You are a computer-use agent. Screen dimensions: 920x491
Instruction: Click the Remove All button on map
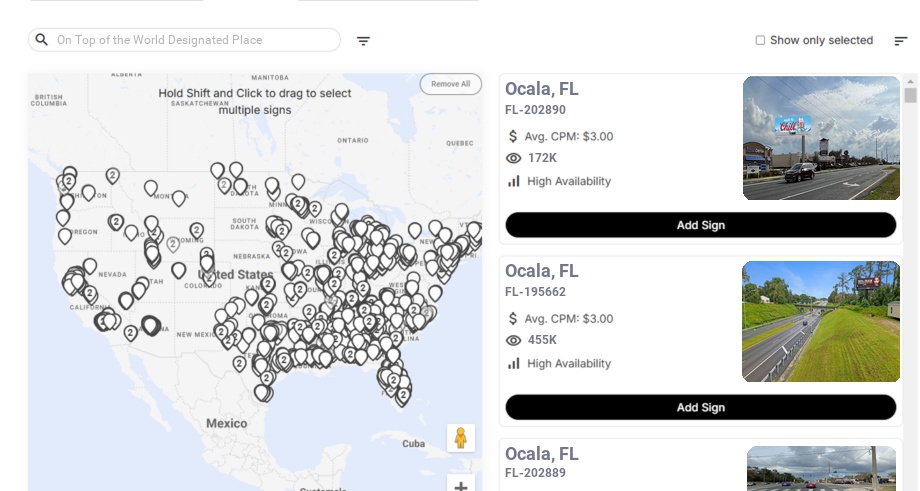point(450,84)
